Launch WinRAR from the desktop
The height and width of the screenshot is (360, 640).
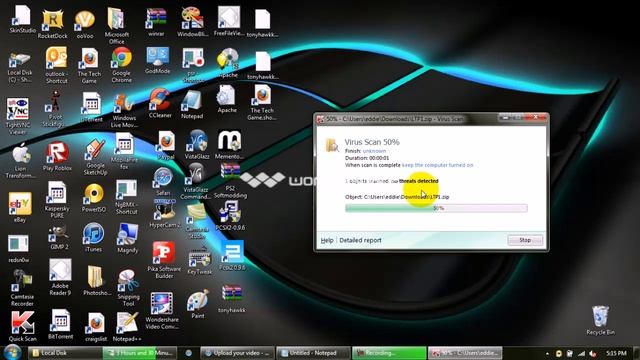coord(156,22)
